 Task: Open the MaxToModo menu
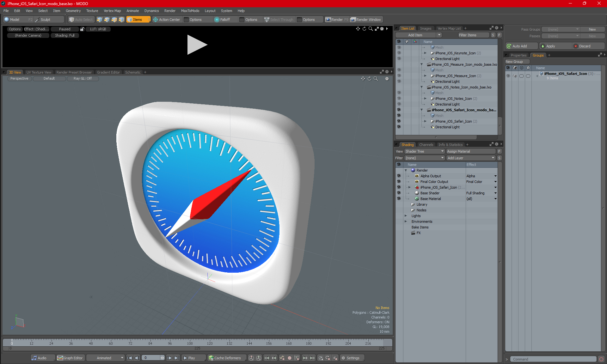coord(190,11)
